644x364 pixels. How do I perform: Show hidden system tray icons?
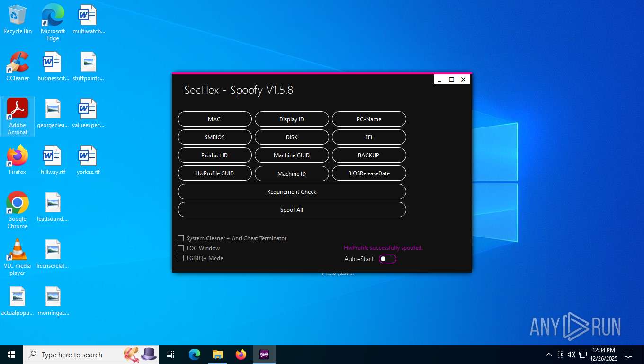pos(549,355)
